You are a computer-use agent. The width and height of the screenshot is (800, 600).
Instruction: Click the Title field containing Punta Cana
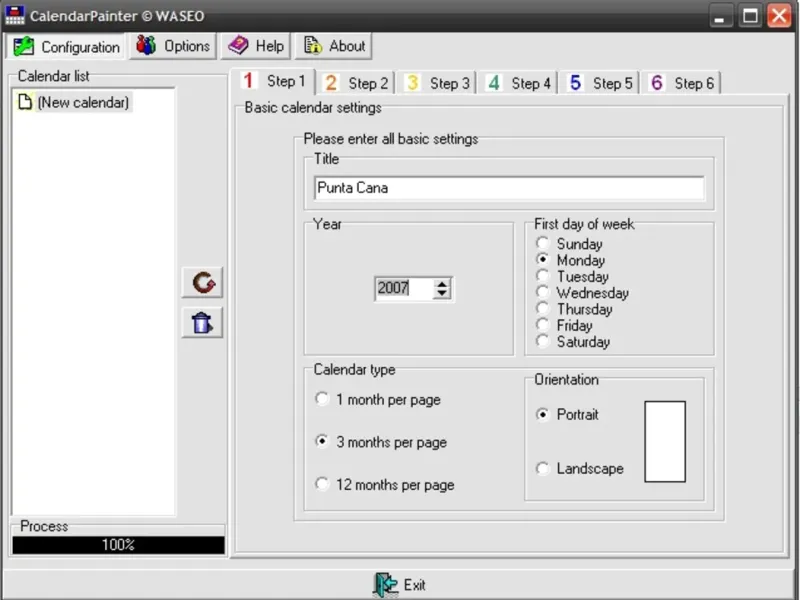(x=509, y=188)
